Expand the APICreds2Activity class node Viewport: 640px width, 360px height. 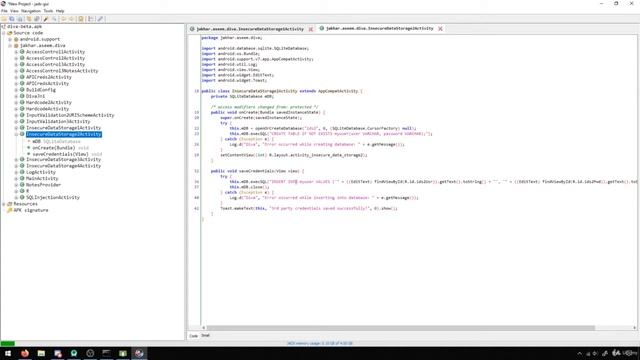[16, 77]
